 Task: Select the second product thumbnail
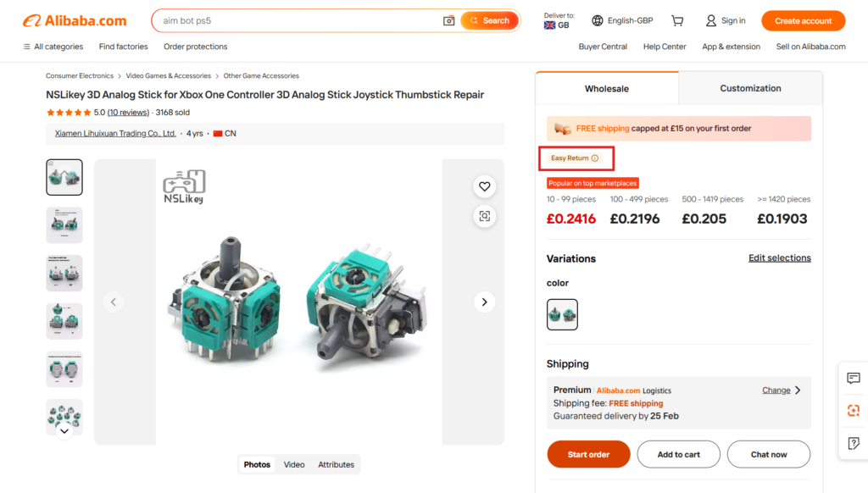tap(64, 225)
